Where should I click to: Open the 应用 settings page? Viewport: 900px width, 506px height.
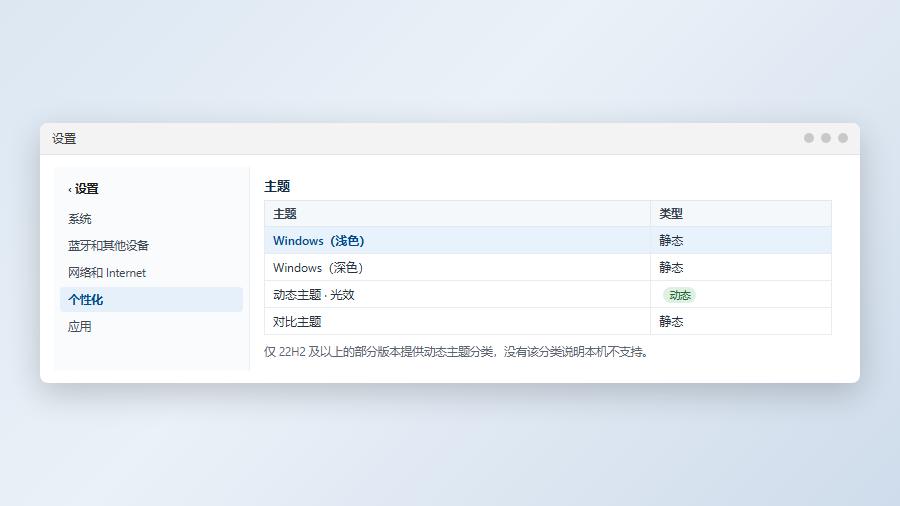[151, 326]
